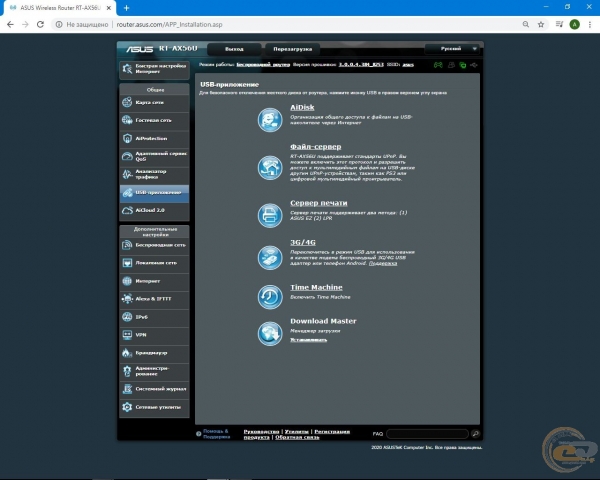Open the Файл-сервер title link
Screen dimensions: 600x480
pos(315,147)
